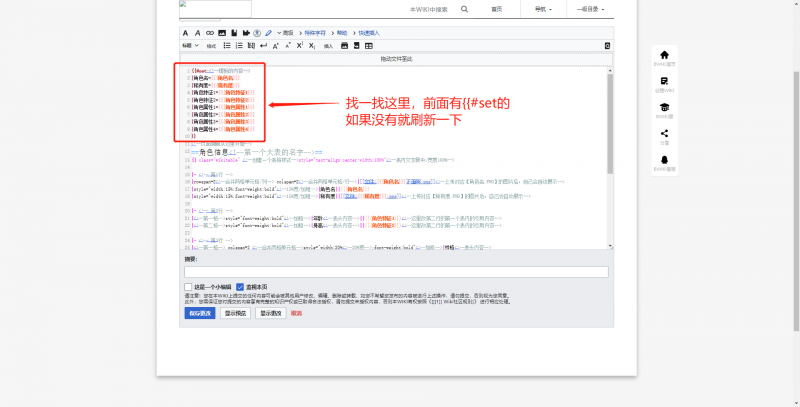This screenshot has width=800, height=407.
Task: Insert a picture gallery
Action: tap(344, 46)
